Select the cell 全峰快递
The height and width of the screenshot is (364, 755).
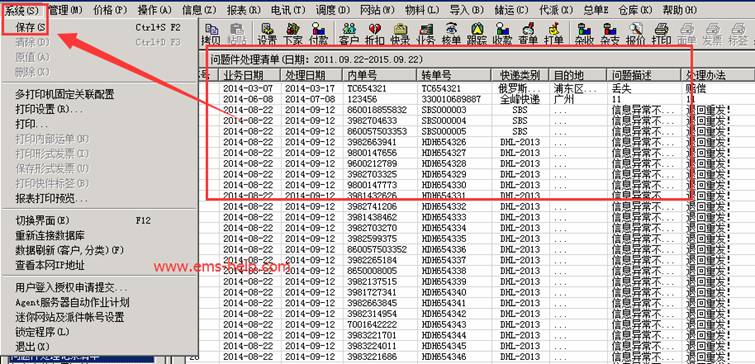pos(521,99)
